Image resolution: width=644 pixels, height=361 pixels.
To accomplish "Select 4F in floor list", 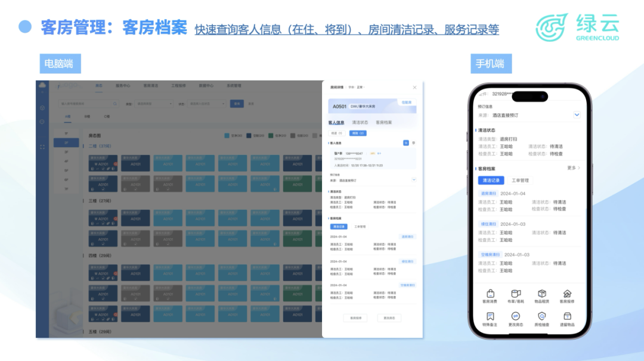I will [66, 161].
